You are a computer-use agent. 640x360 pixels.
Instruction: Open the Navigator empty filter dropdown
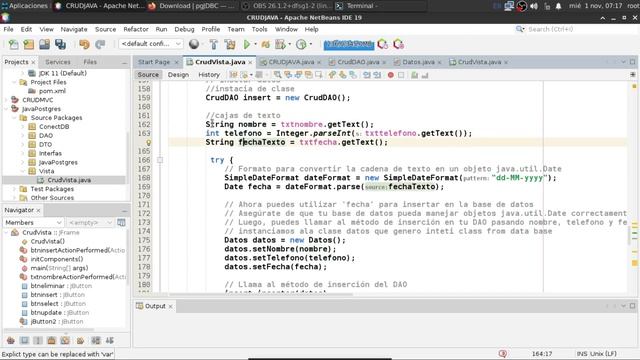[x=90, y=222]
